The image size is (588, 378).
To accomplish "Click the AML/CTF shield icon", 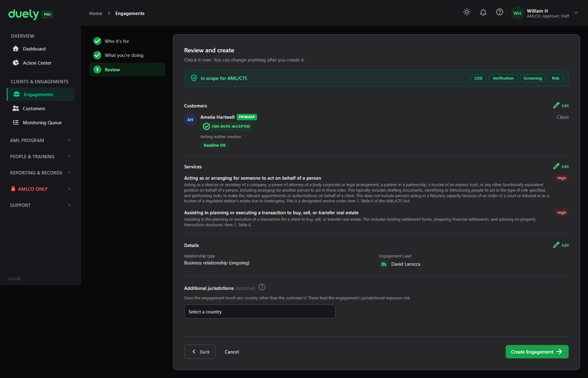I will [x=194, y=78].
